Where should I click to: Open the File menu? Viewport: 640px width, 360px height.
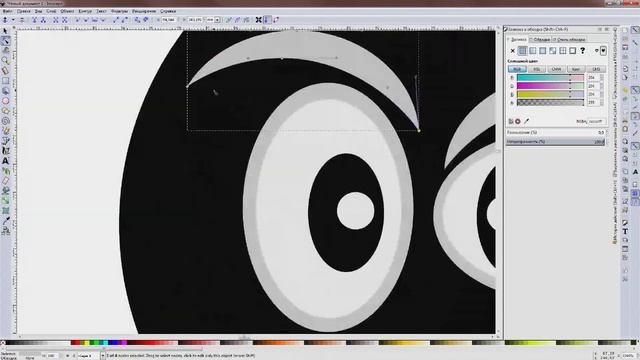coord(8,11)
